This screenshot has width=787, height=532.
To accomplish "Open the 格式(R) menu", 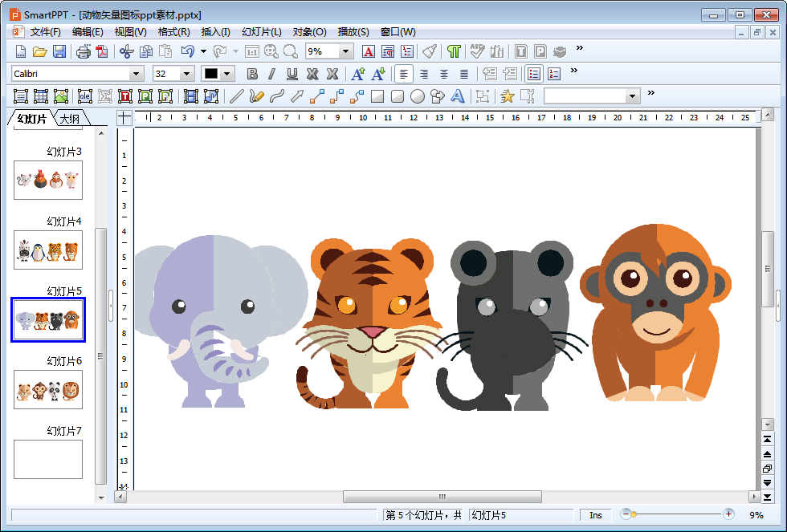I will click(173, 32).
